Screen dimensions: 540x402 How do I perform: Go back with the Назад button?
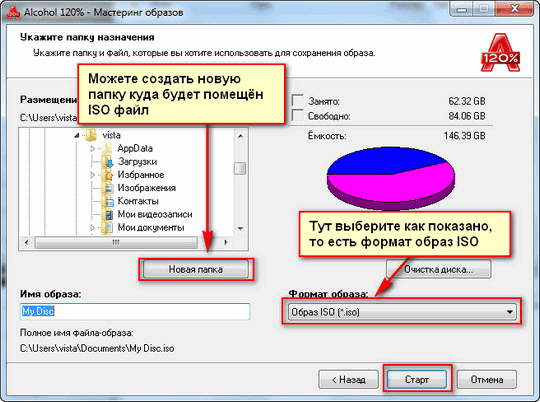coord(349,380)
